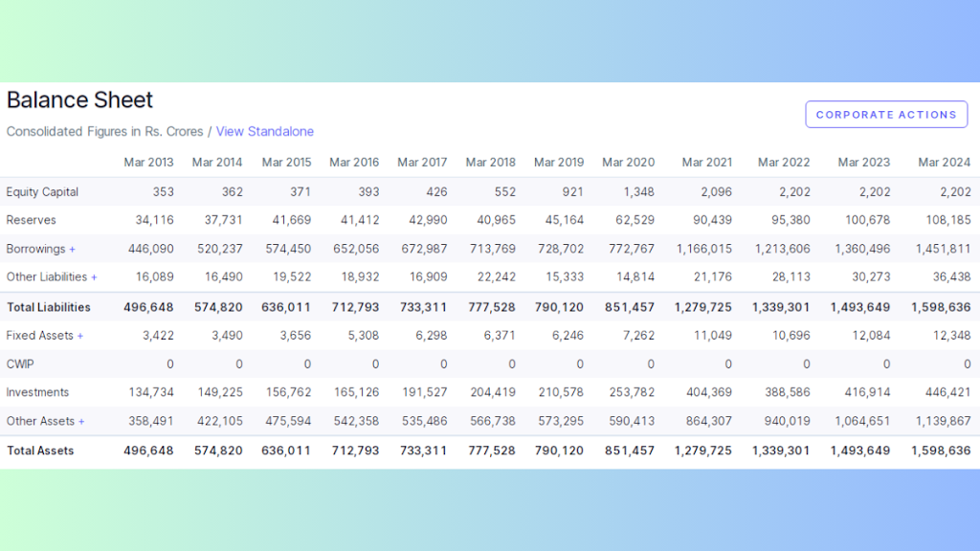Expand the Borrowings row plus sign
The image size is (980, 551).
73,250
